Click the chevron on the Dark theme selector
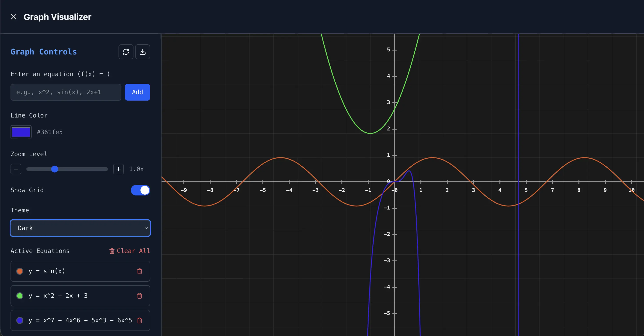The width and height of the screenshot is (644, 336). tap(146, 228)
